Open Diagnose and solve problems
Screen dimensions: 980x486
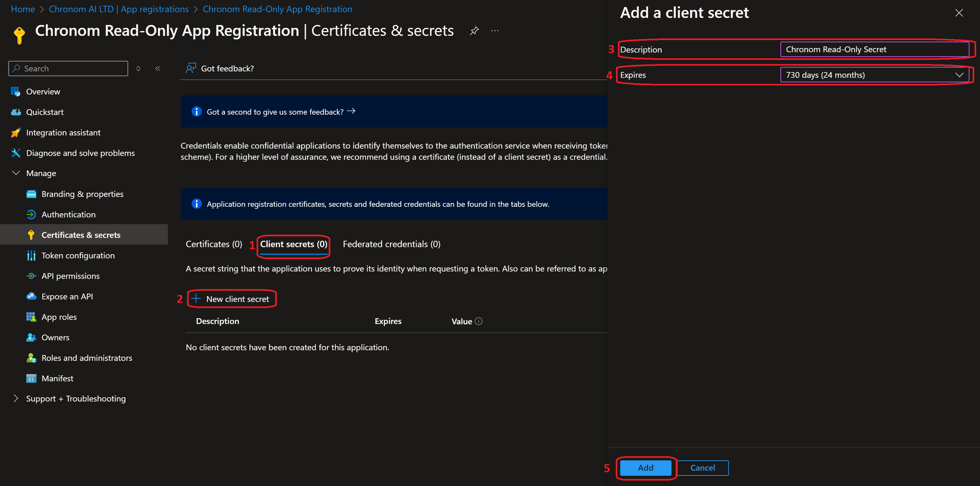[80, 153]
